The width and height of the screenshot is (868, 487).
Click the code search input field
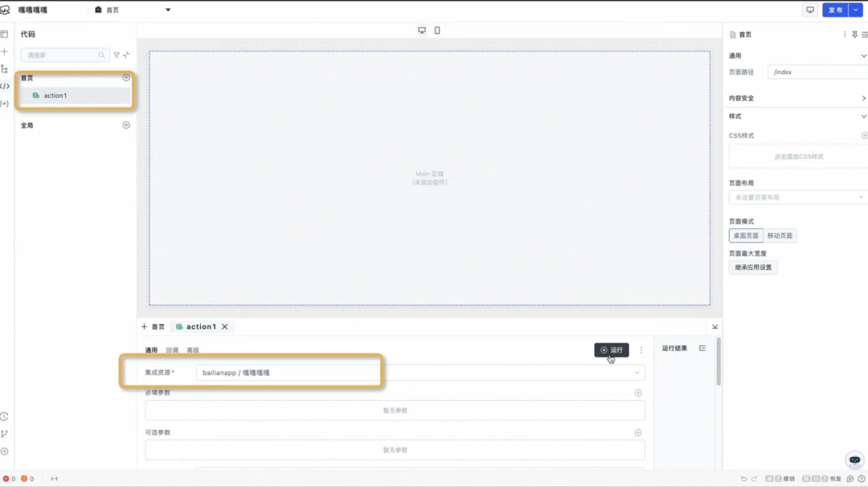(61, 55)
